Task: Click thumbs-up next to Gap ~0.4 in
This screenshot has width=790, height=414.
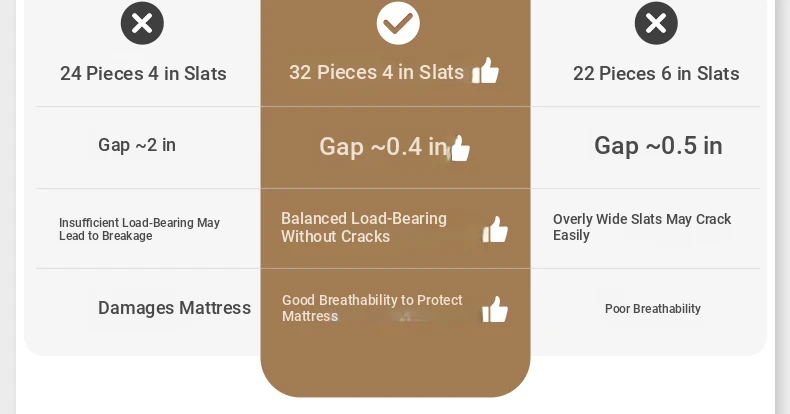Action: 459,149
